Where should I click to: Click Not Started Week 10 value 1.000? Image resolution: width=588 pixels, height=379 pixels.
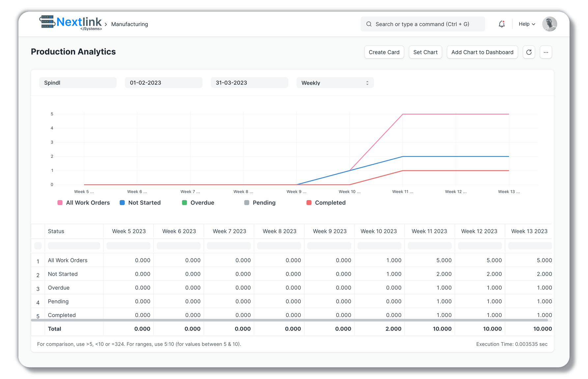tap(394, 274)
